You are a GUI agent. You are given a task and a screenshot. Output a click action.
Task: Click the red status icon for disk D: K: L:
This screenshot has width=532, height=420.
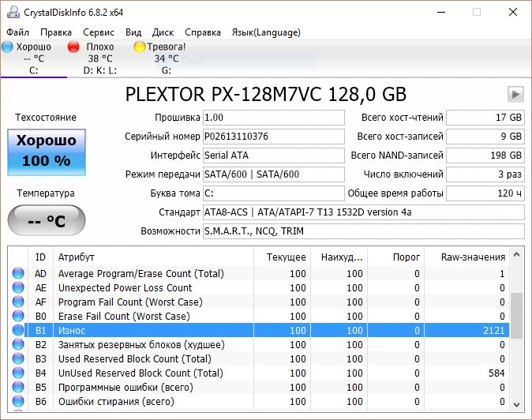(73, 47)
